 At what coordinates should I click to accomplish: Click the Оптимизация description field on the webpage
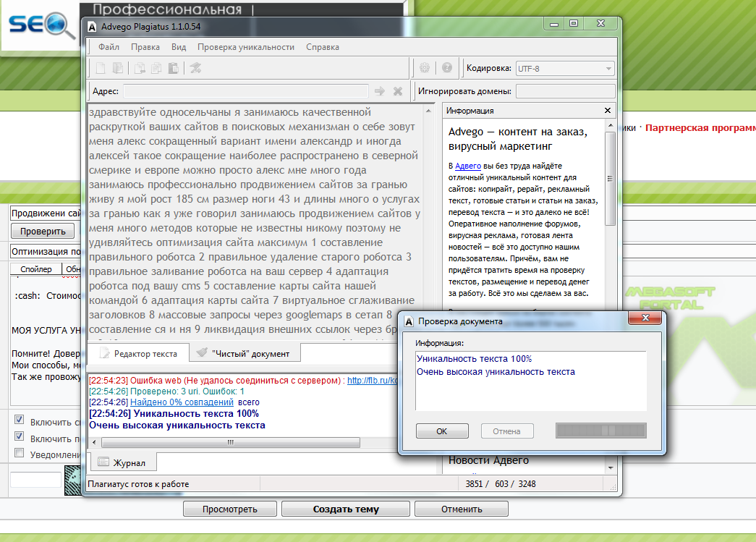tap(46, 251)
